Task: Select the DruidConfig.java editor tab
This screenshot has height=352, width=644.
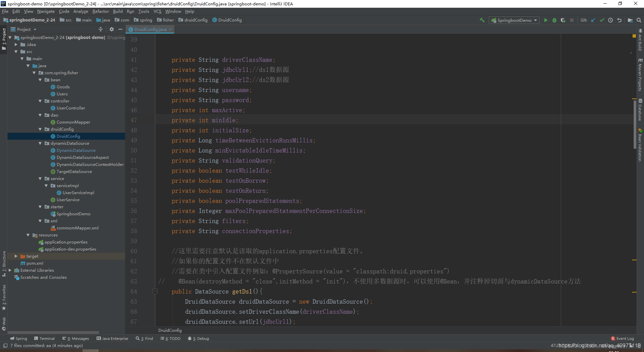Action: pos(150,30)
